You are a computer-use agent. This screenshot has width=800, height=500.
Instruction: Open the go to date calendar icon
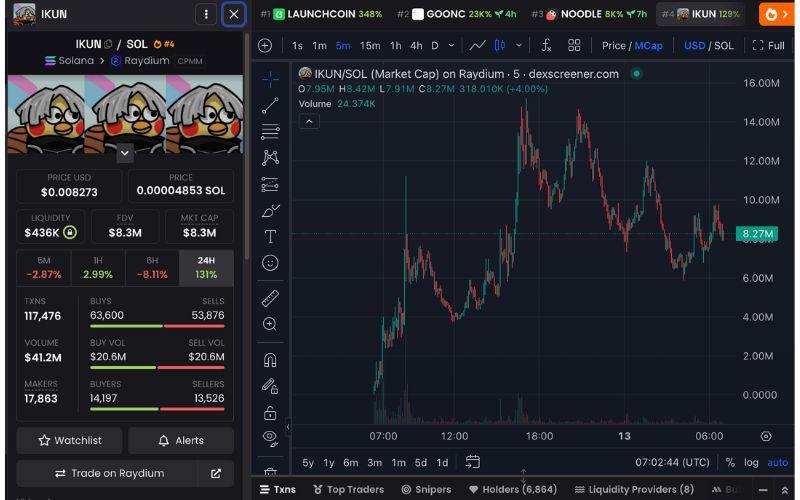click(472, 462)
